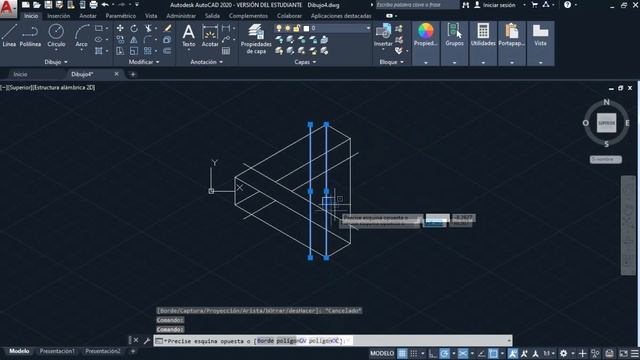Select the Polilínea tool
The width and height of the screenshot is (640, 360).
pyautogui.click(x=30, y=35)
